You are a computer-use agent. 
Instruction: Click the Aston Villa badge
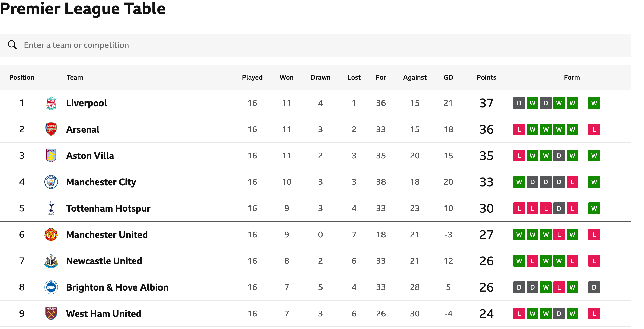pos(51,156)
